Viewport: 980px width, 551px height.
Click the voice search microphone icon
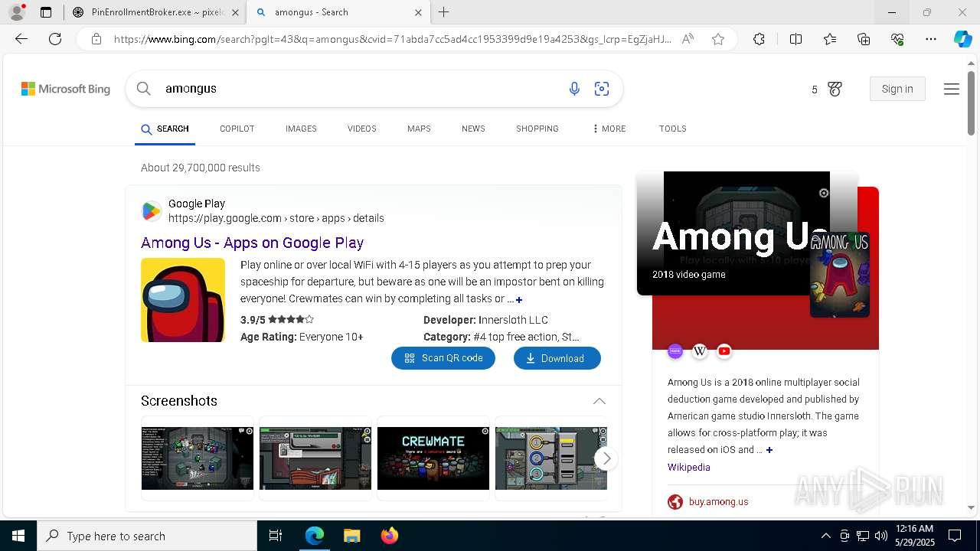[x=574, y=89]
